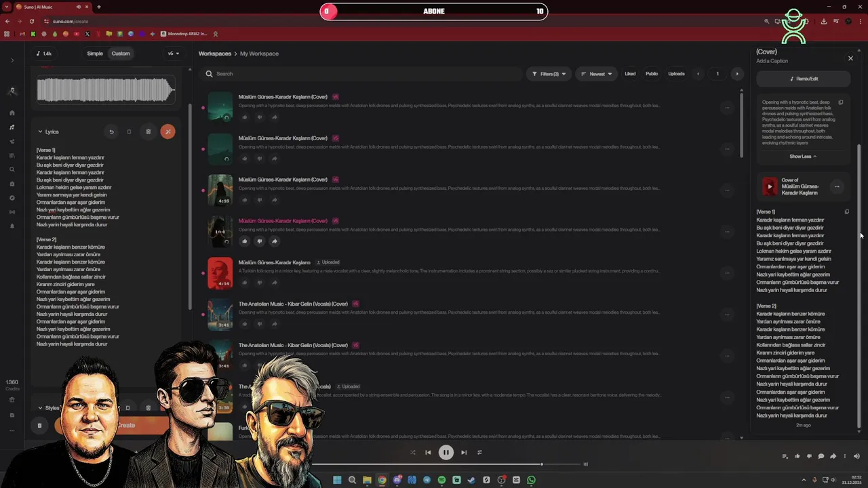Collapse description with Show Less
This screenshot has height=488, width=868.
coord(803,157)
